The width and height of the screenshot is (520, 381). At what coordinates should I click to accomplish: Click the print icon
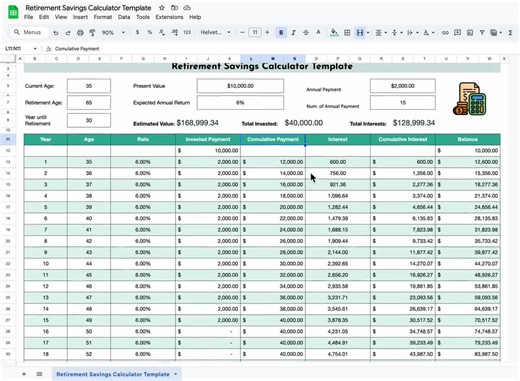click(80, 33)
